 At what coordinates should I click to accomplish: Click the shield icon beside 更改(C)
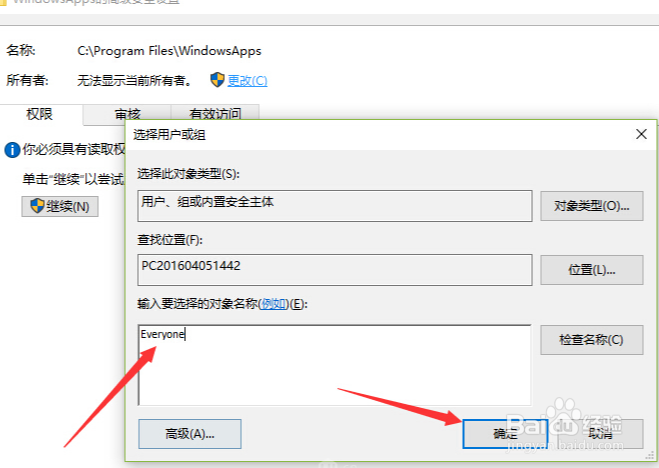[x=217, y=79]
